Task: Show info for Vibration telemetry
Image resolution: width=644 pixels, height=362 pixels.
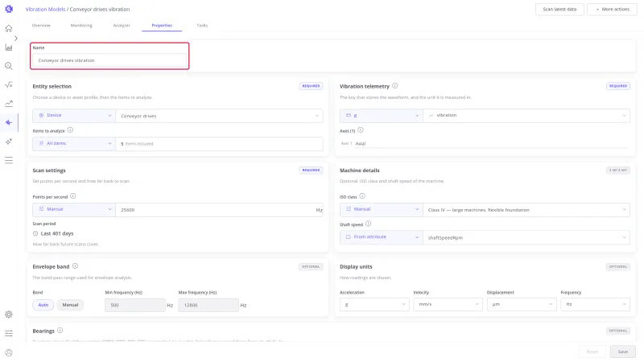Action: [x=394, y=86]
